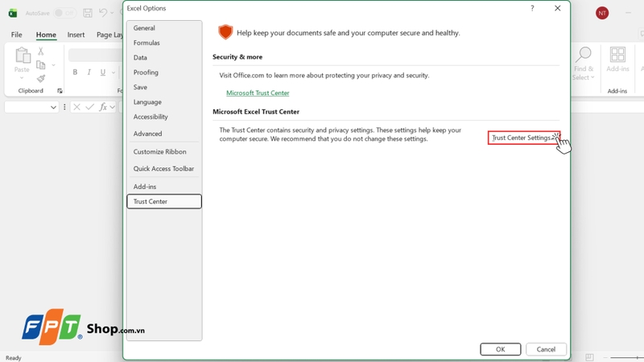Click formula bar options dots icon
Screen dimensions: 644x362
coord(64,107)
